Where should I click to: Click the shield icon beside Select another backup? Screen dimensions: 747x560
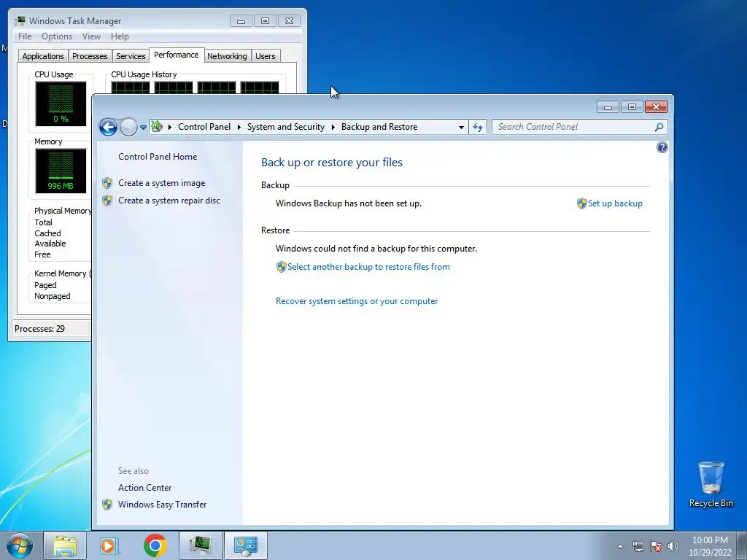pos(281,267)
